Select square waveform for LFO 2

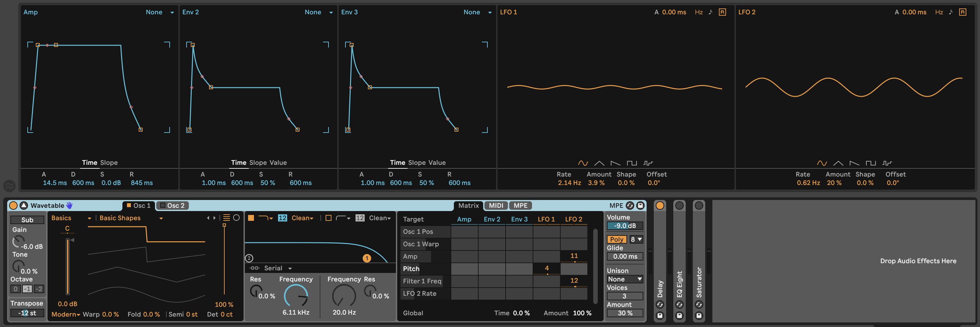[871, 163]
